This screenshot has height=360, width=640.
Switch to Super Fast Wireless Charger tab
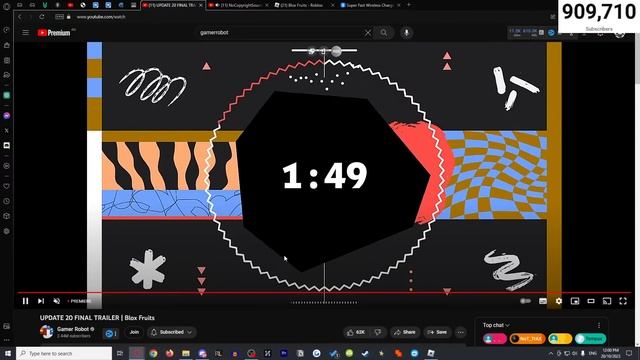click(369, 5)
